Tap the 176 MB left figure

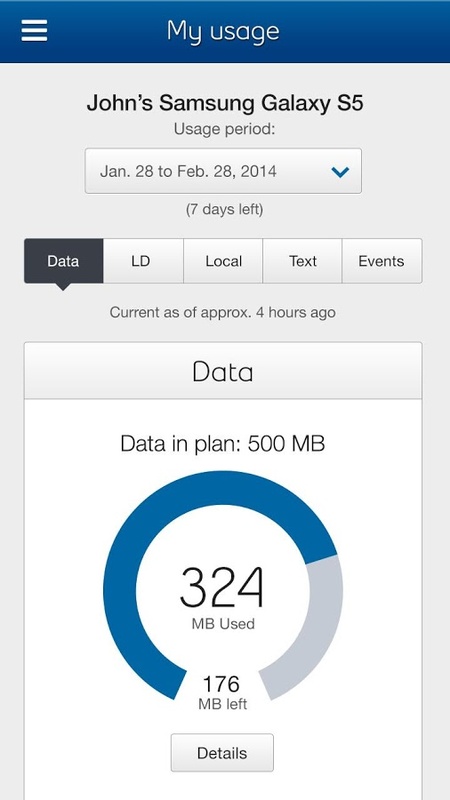(x=222, y=692)
